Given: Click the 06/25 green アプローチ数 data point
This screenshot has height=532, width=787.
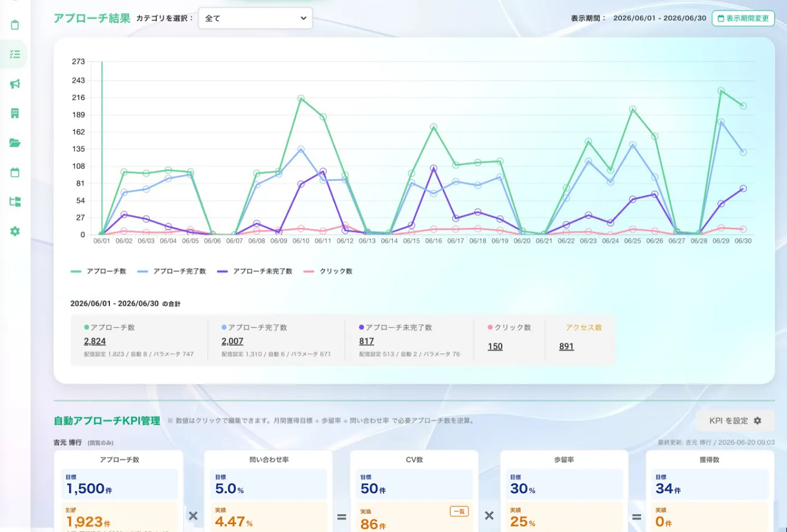Looking at the screenshot, I should point(632,109).
